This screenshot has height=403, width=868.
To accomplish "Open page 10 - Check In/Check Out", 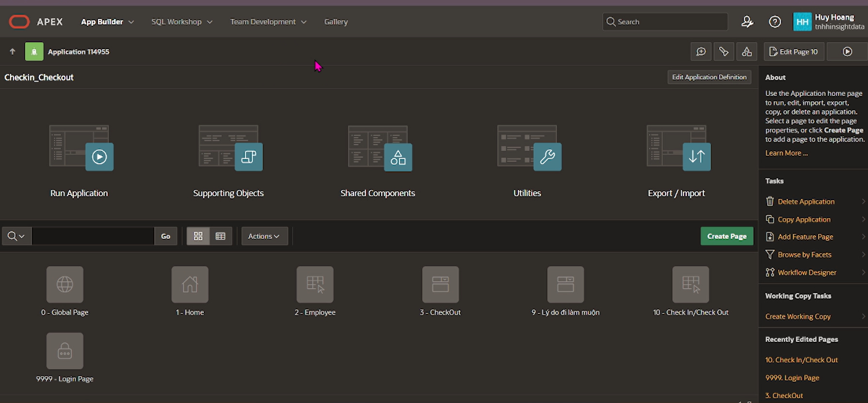I will coord(691,284).
